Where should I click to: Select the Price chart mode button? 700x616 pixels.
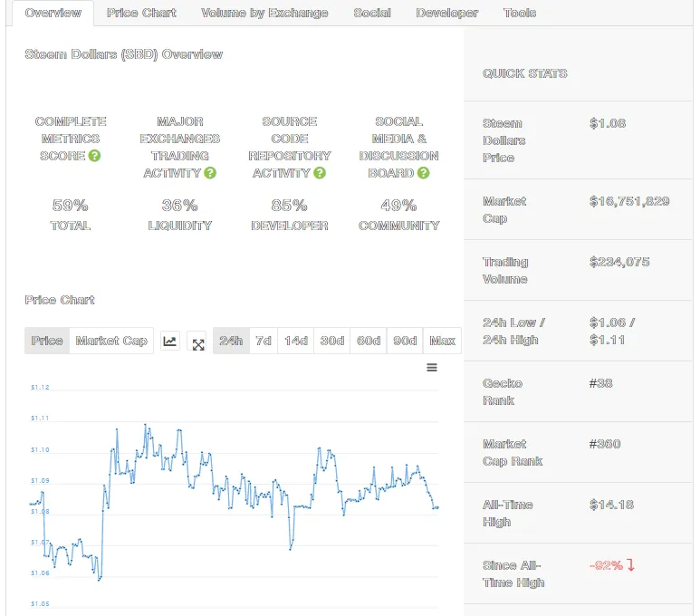pos(47,341)
